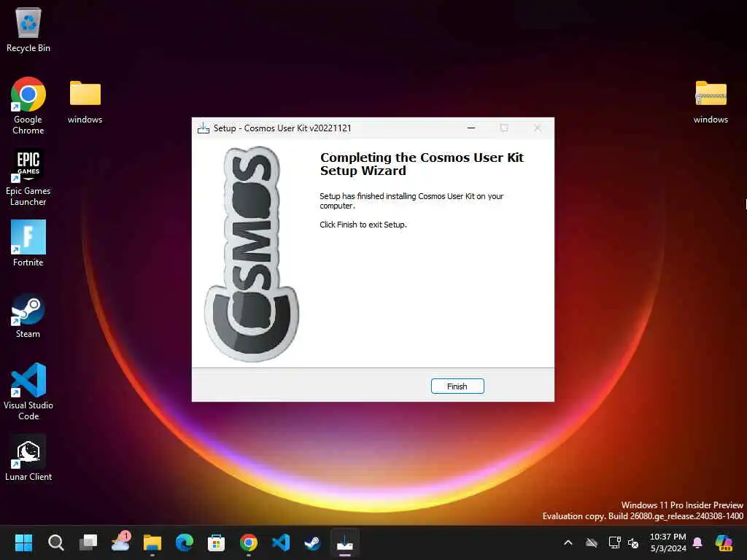Click the muted volume tray icon
The height and width of the screenshot is (560, 747).
point(634,542)
